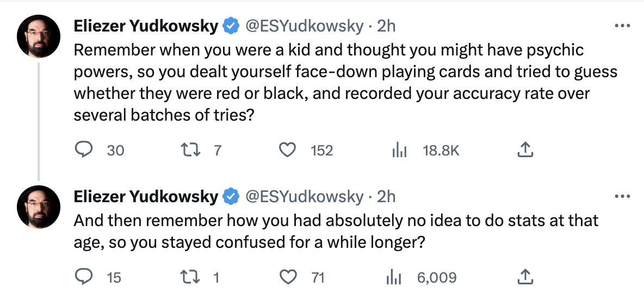Open @ESYudkowsky handle on first tweet

(x=305, y=26)
